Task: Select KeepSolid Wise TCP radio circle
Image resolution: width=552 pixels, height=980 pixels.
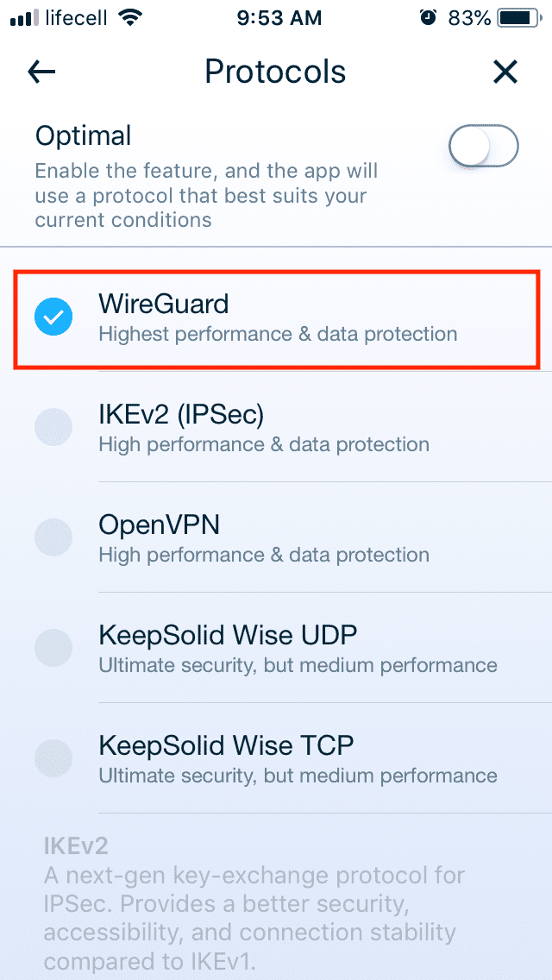Action: (x=53, y=758)
